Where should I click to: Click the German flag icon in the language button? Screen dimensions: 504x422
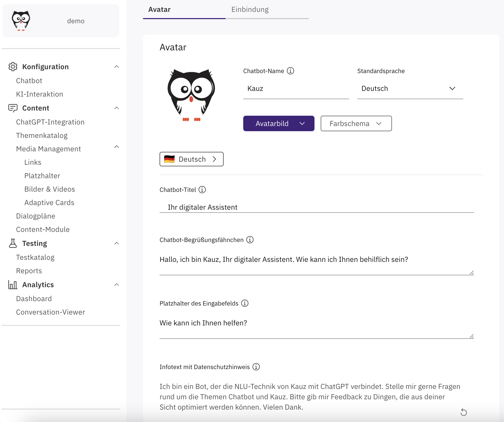click(169, 159)
